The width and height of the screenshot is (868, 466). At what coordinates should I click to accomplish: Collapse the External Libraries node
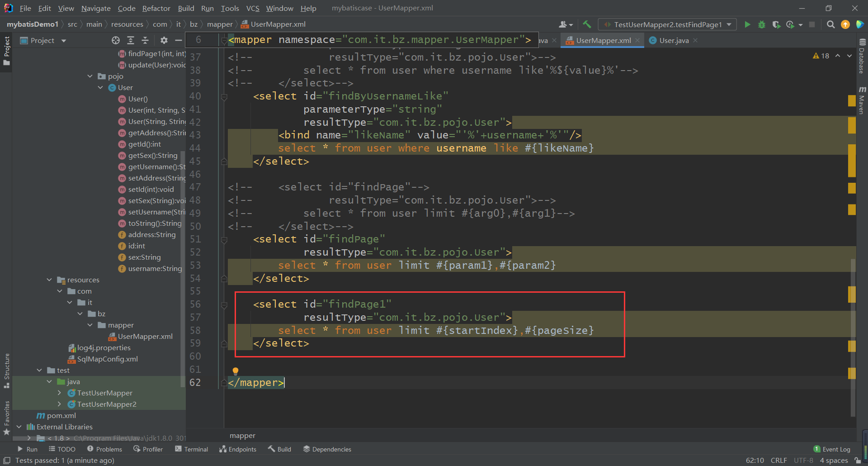pyautogui.click(x=19, y=427)
